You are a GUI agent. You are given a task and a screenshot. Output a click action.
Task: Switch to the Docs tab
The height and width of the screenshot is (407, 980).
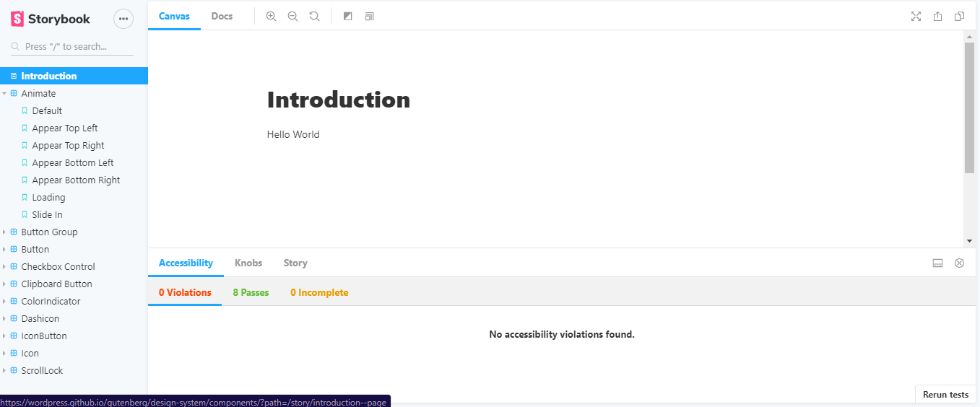click(x=222, y=16)
